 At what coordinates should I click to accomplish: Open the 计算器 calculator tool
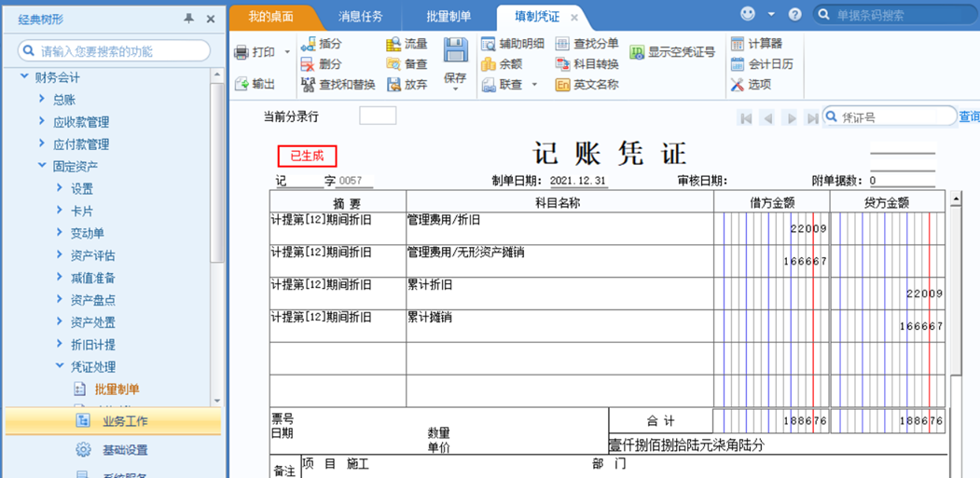coord(738,44)
